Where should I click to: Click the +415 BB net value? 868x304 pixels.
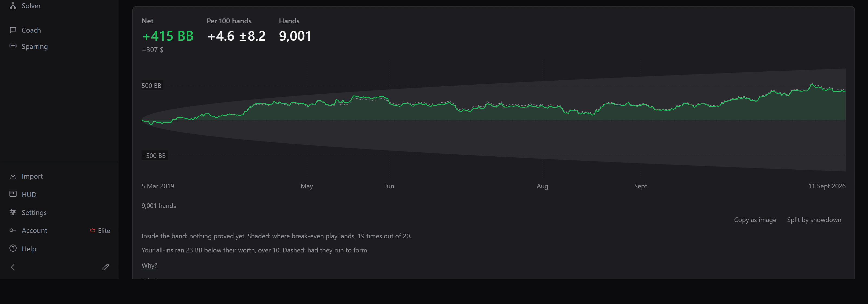(x=168, y=36)
